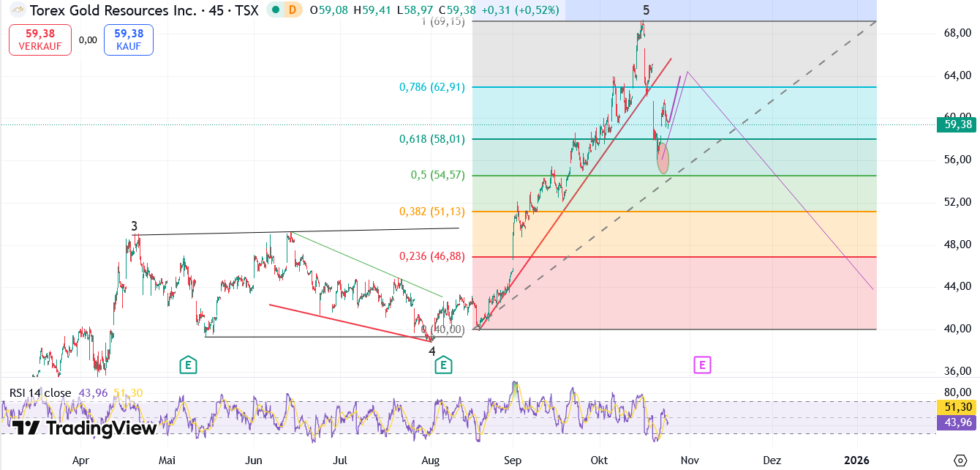Click the TradingView logo
The width and height of the screenshot is (980, 470).
click(84, 428)
